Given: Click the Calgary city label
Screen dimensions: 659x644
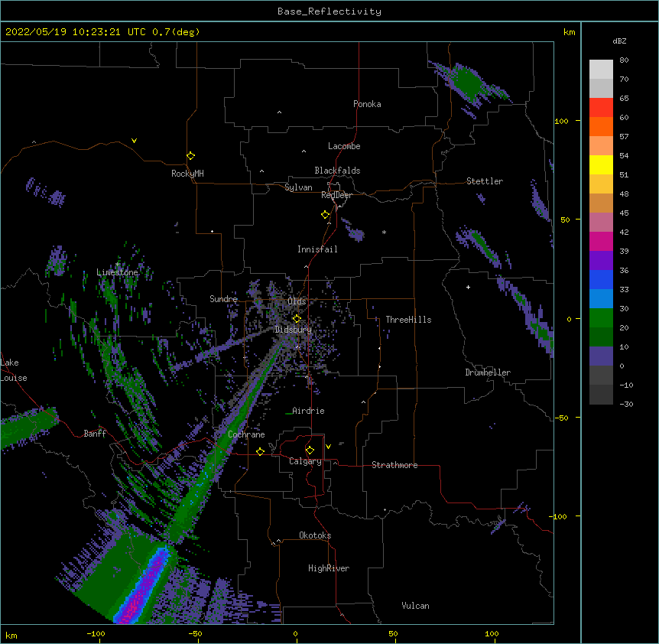Looking at the screenshot, I should (x=305, y=461).
